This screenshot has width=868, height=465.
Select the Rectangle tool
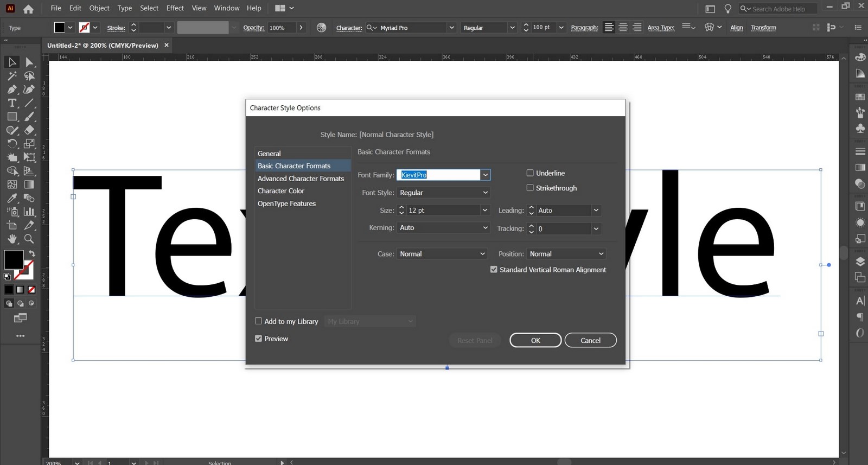click(x=12, y=117)
